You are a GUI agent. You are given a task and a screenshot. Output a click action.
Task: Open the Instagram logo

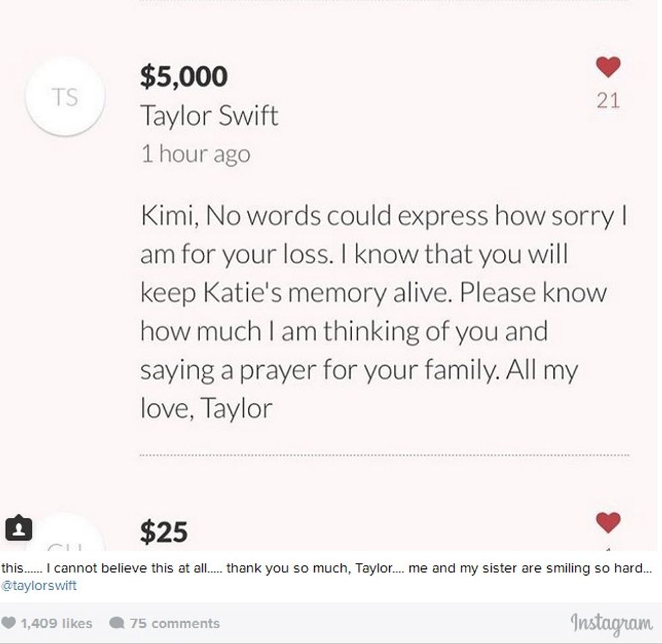[x=612, y=622]
